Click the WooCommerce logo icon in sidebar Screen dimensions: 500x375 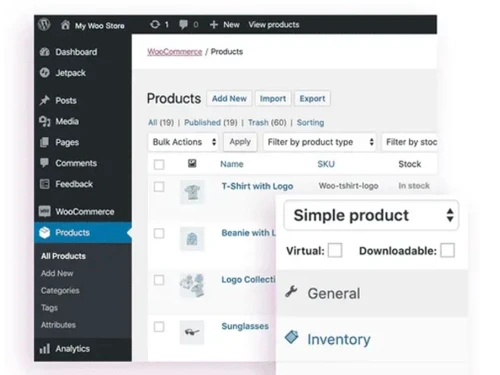tap(45, 211)
